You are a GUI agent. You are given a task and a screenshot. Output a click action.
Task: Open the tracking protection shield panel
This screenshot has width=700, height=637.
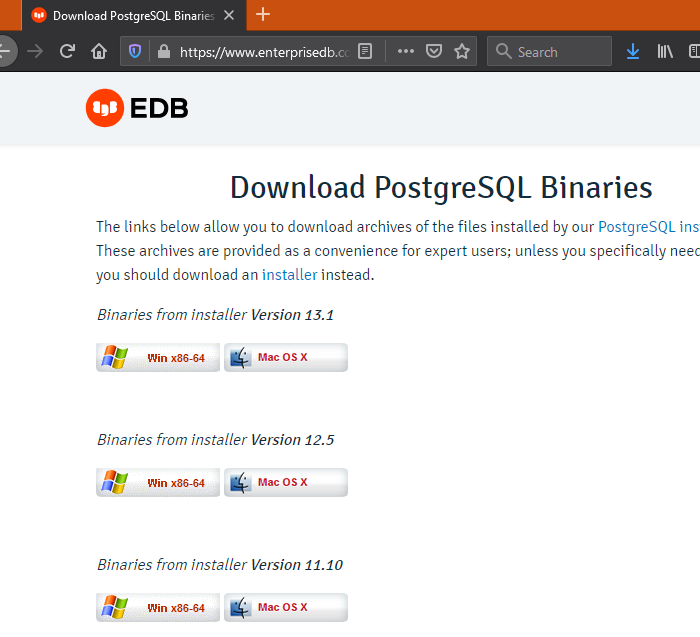(x=137, y=51)
